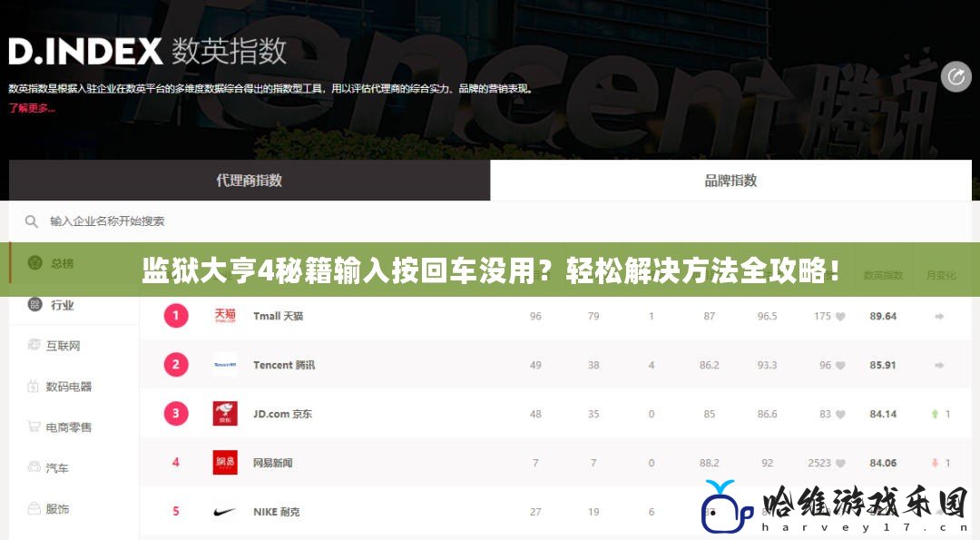
Task: Click rank badge 2
Action: (176, 364)
